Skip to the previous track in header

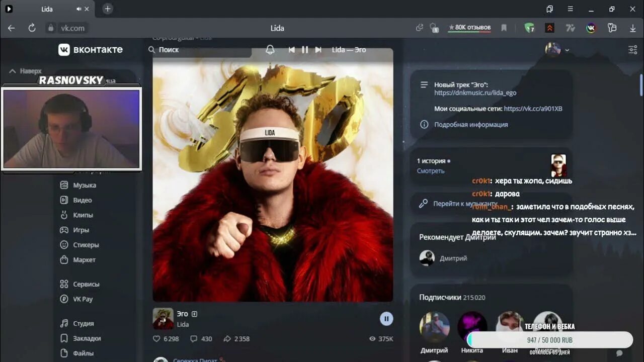pyautogui.click(x=291, y=50)
